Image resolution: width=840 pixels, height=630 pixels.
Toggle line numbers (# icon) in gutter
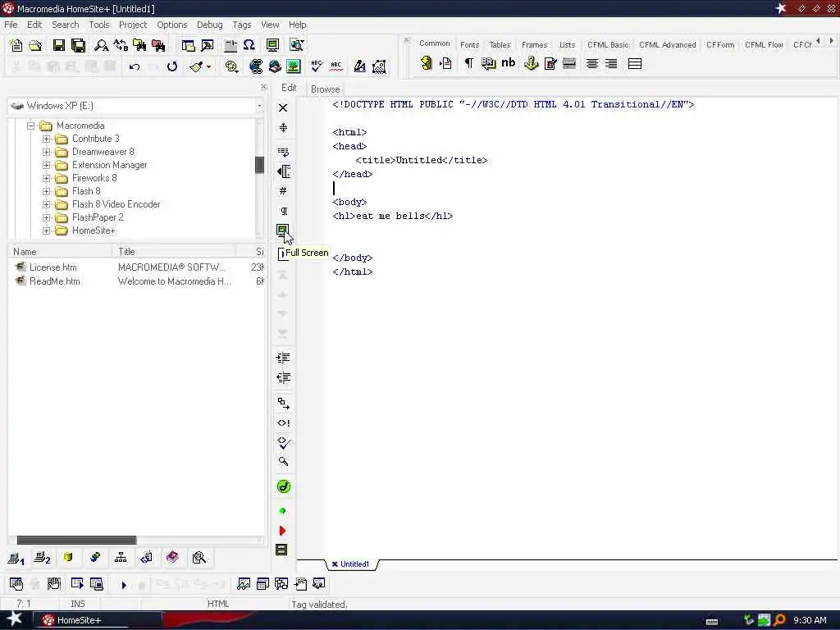283,191
